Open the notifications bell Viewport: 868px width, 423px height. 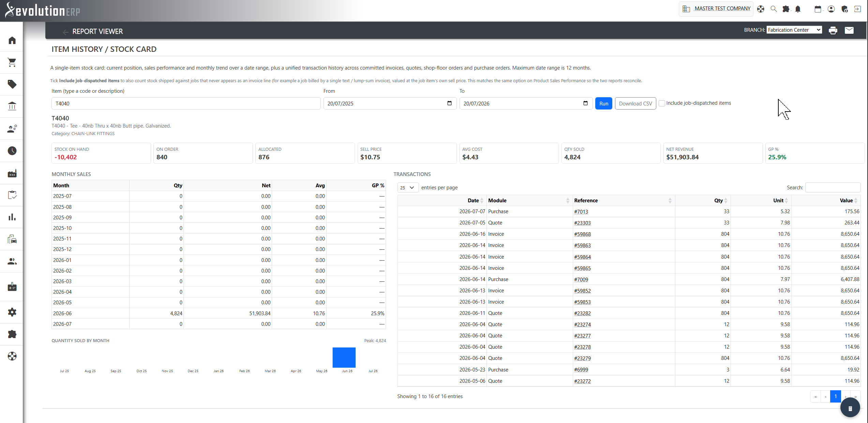click(x=798, y=9)
